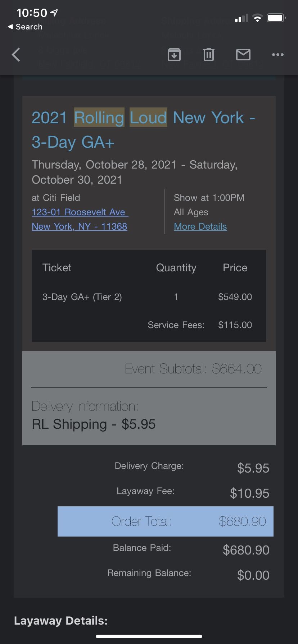The width and height of the screenshot is (298, 644).
Task: Mark as unread with the envelope icon
Action: tap(243, 55)
